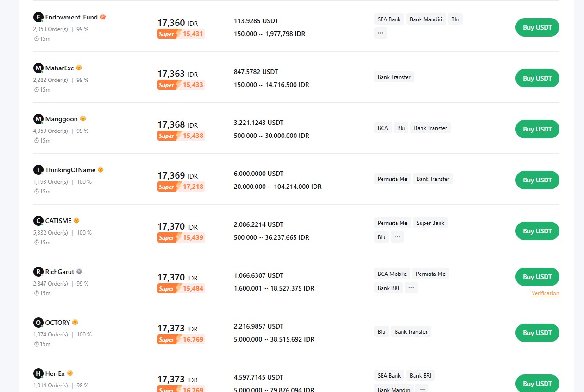Expand more payment methods for CATISME
584x392 pixels.
(397, 237)
